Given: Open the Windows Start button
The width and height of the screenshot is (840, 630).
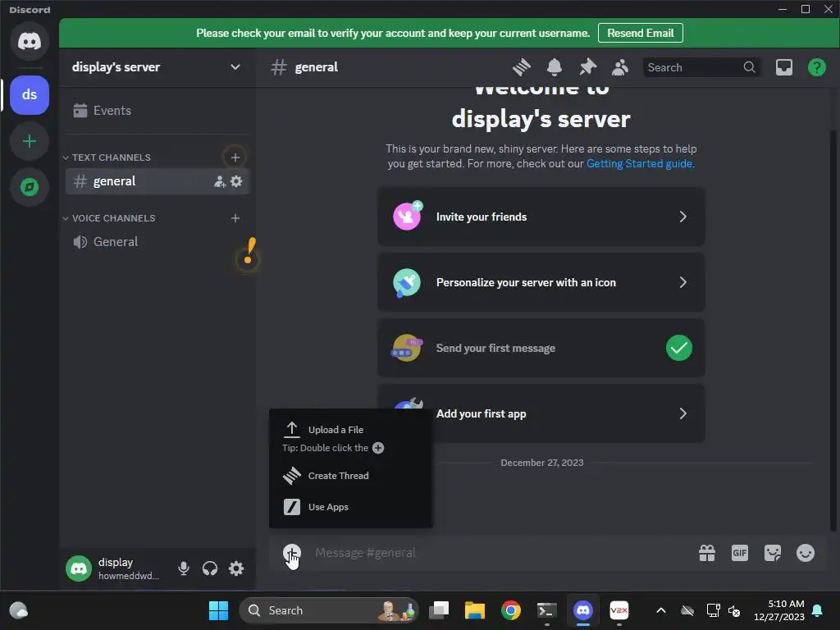Looking at the screenshot, I should coord(218,610).
